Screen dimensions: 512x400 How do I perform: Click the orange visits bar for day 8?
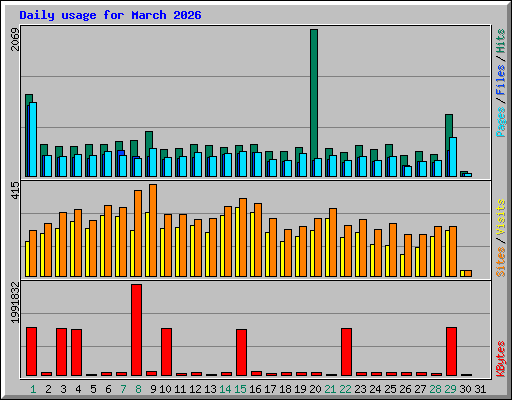coord(138,233)
